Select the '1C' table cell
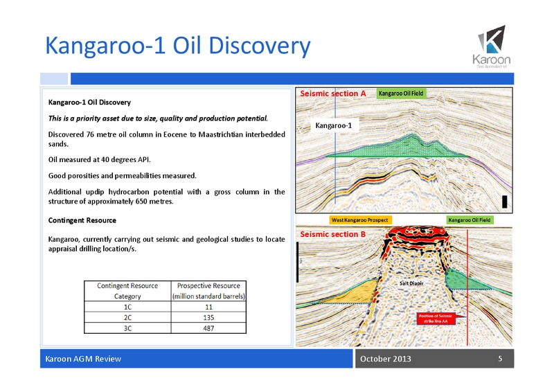554x392 pixels. 127,307
